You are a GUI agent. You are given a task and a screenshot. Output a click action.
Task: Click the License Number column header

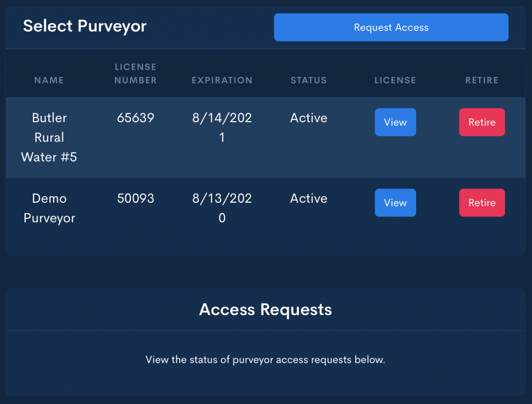click(x=136, y=73)
